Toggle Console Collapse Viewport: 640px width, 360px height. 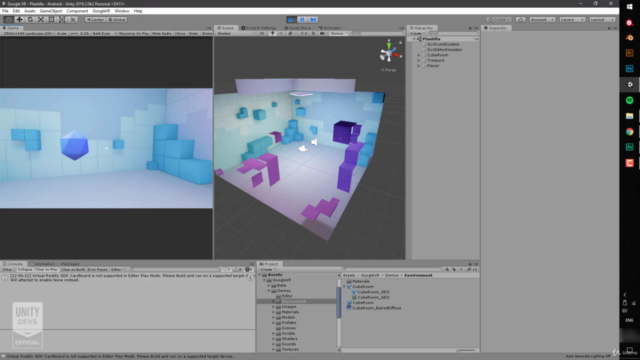pyautogui.click(x=24, y=269)
